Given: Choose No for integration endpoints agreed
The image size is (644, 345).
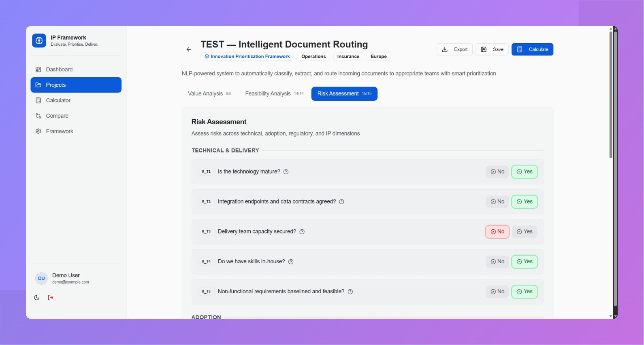Looking at the screenshot, I should [x=497, y=202].
